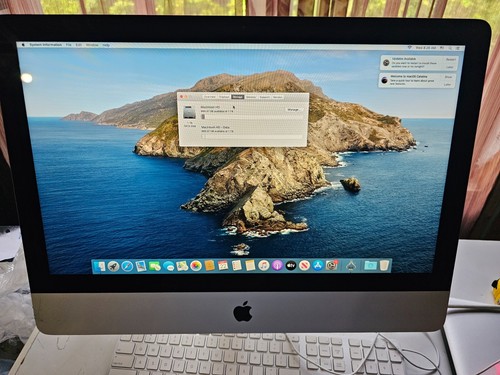The image size is (500, 375).
Task: Open Music app in Dock
Action: tap(264, 266)
